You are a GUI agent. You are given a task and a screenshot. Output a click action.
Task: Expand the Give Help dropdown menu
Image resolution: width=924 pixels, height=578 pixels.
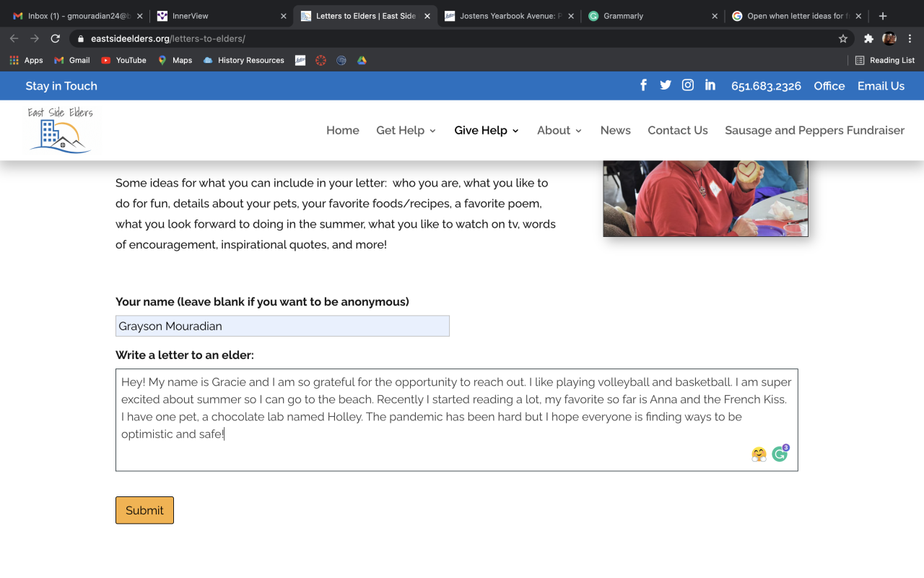coord(487,130)
